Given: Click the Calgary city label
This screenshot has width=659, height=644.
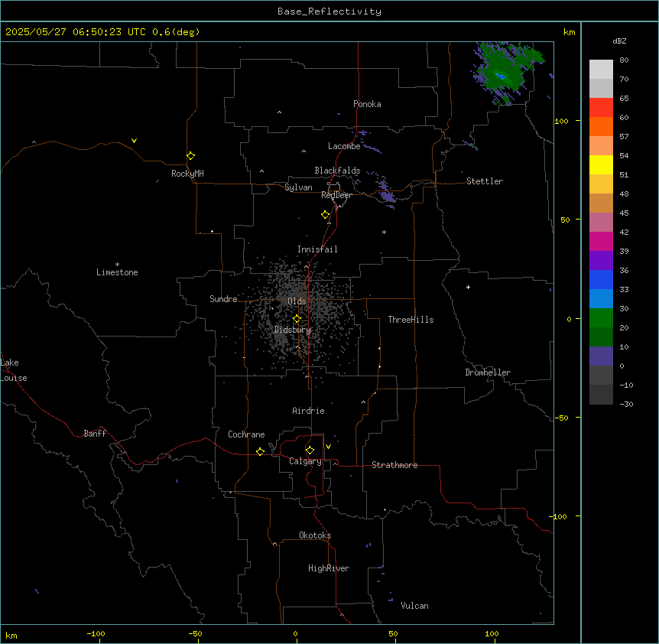Looking at the screenshot, I should [305, 461].
